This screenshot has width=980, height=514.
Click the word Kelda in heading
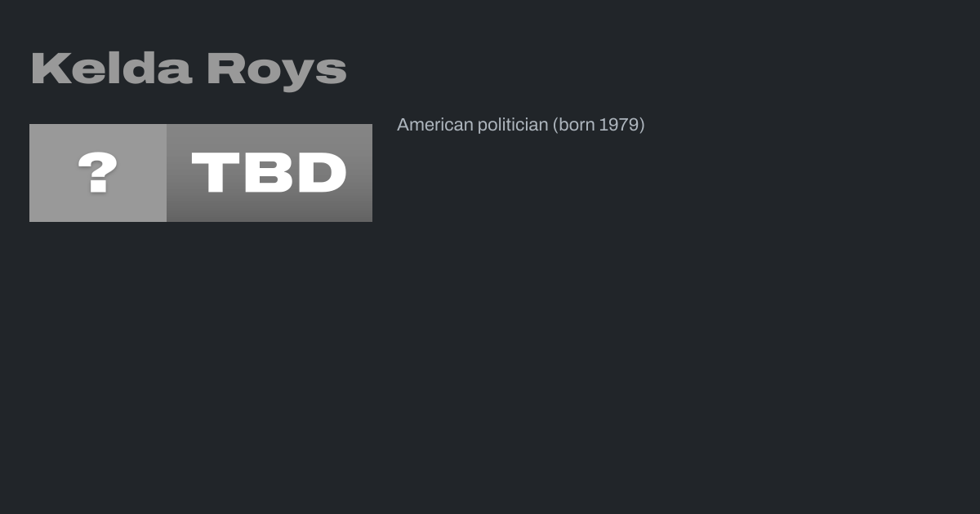click(x=112, y=69)
